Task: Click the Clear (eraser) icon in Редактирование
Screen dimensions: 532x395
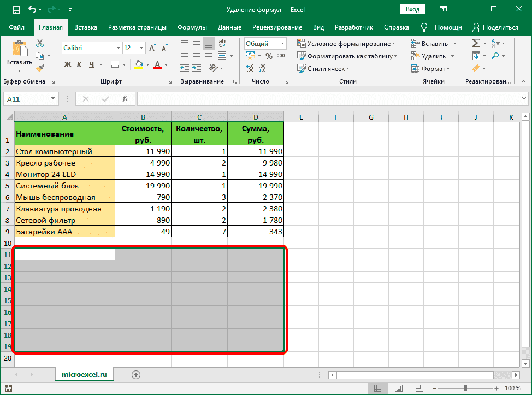Action: (x=476, y=68)
